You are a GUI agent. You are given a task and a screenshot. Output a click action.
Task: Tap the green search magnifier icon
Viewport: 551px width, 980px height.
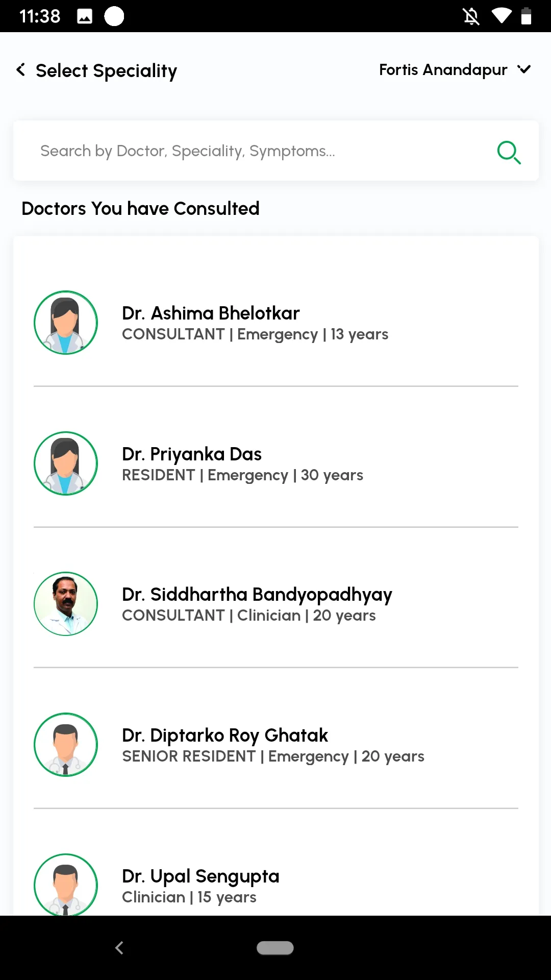[x=509, y=152]
